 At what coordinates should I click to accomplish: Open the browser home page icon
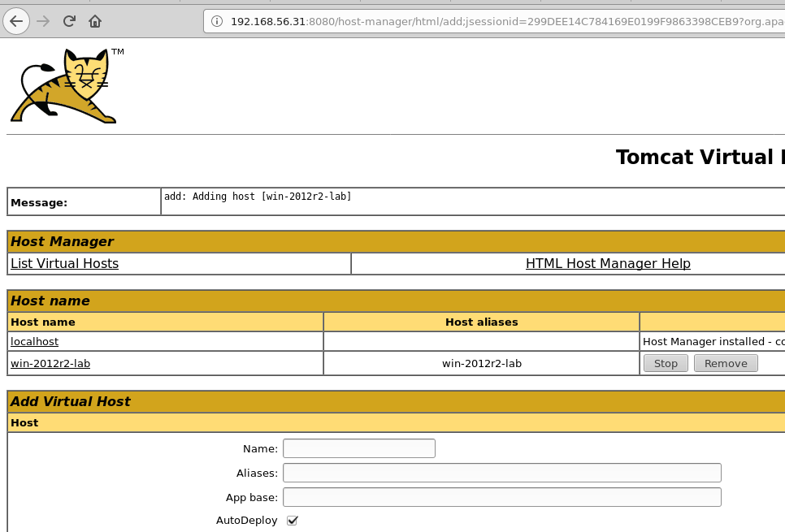pos(95,21)
